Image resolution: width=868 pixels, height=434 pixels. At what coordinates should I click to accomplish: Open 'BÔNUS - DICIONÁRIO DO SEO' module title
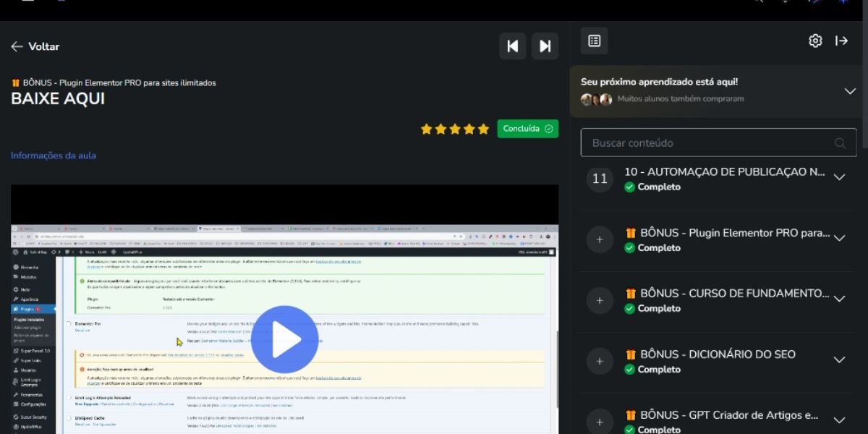tap(710, 354)
